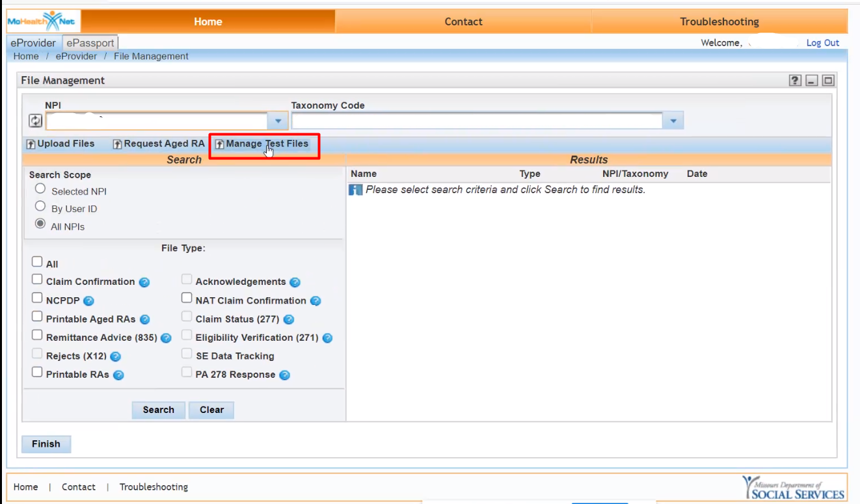Check the SE Data Tracking checkbox
Screen dimensions: 860x504
[x=187, y=354]
